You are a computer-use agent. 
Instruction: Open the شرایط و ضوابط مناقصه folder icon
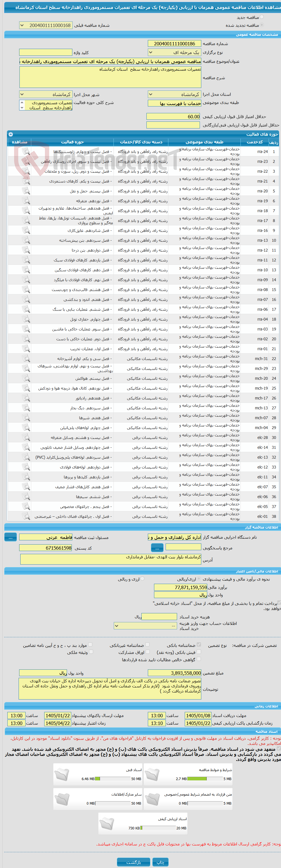tap(152, 774)
